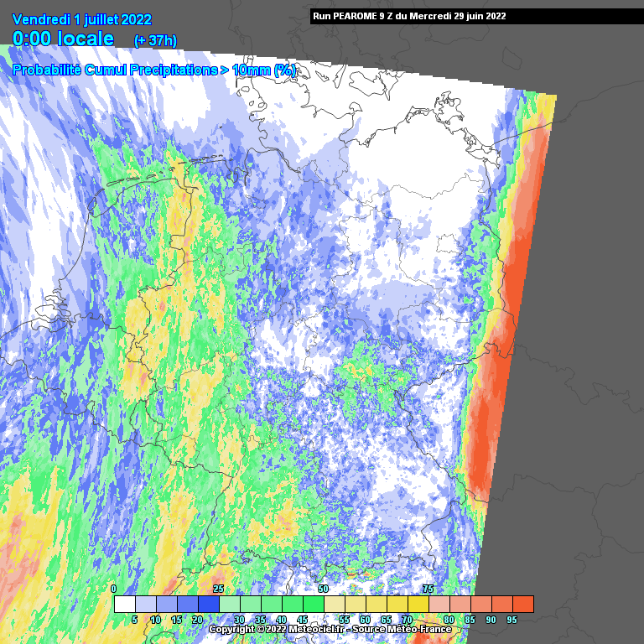The image size is (644, 644).
Task: Click the "95" value under the legend
Action: [x=512, y=620]
